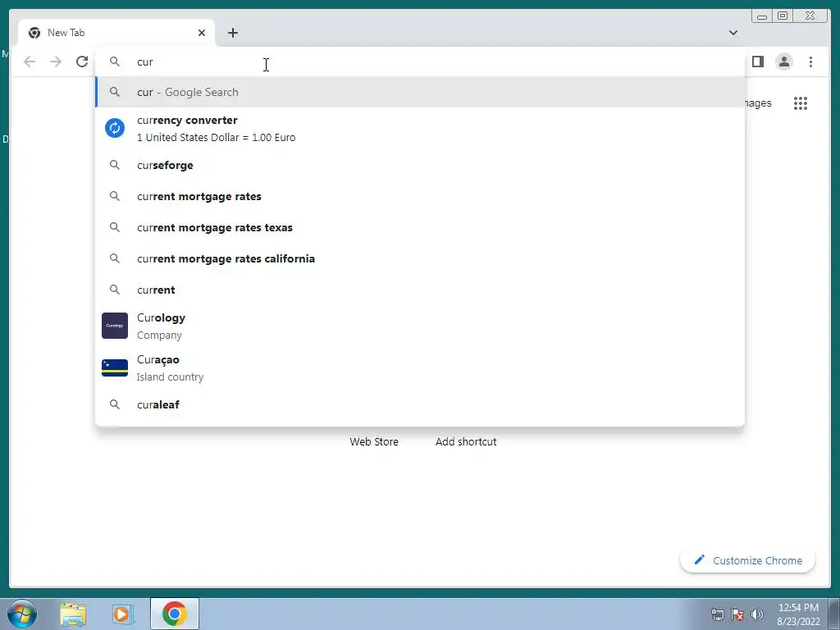Open Action Center flag tray icon
840x630 pixels.
pyautogui.click(x=737, y=614)
